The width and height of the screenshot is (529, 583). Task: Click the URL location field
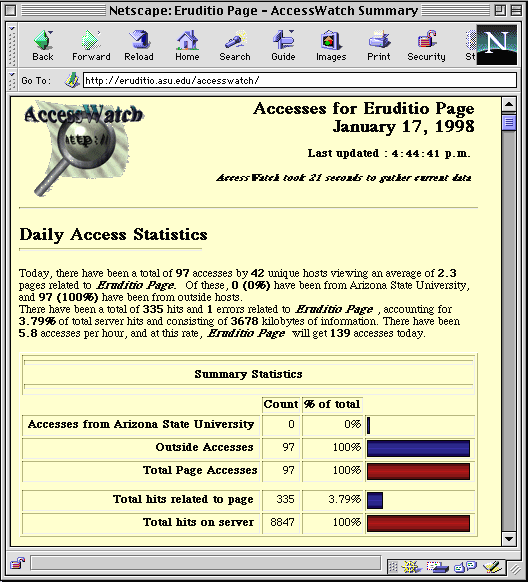pos(300,80)
